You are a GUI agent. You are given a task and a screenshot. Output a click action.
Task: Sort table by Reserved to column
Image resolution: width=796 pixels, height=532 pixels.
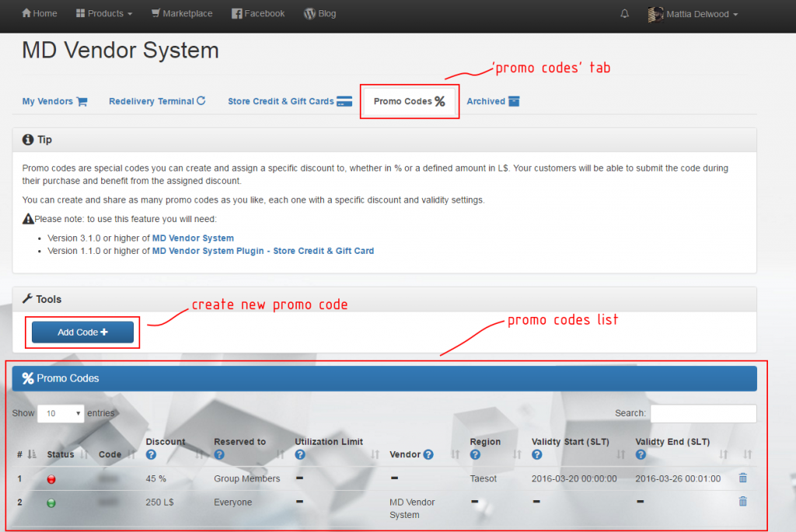point(281,454)
